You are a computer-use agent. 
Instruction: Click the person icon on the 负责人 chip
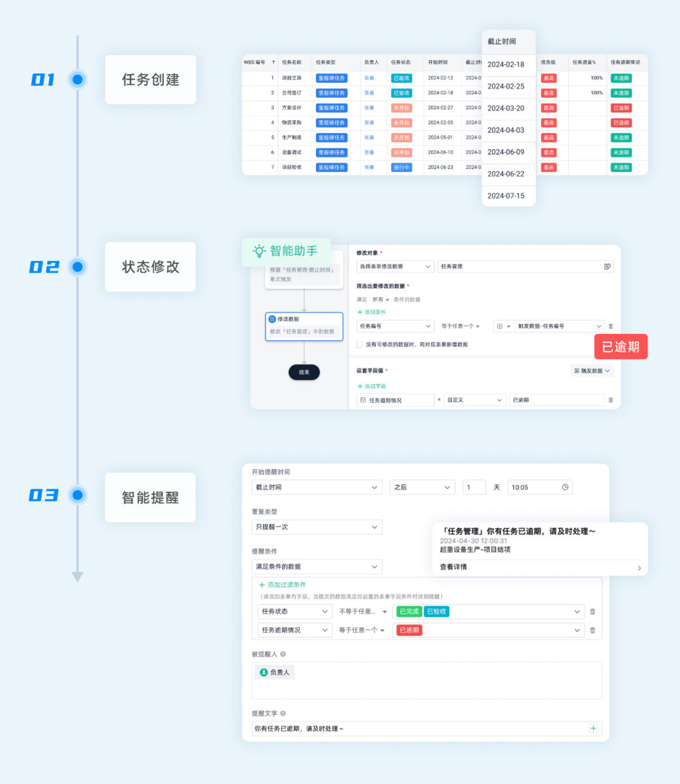coord(263,672)
